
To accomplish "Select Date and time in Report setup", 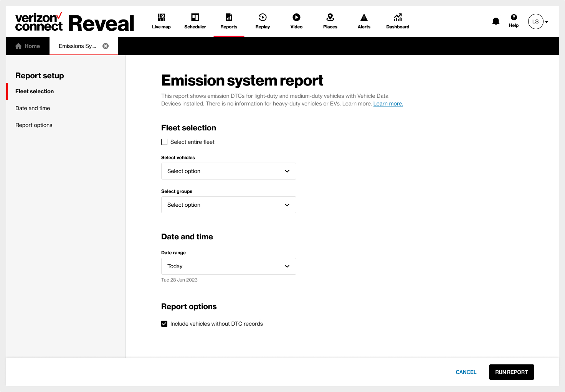I will (x=33, y=108).
